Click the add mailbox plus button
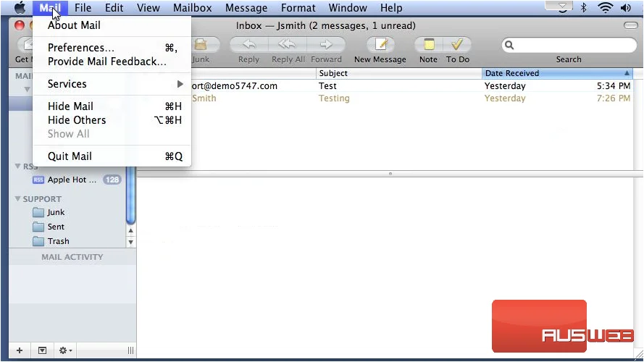Image resolution: width=644 pixels, height=362 pixels. coord(20,350)
